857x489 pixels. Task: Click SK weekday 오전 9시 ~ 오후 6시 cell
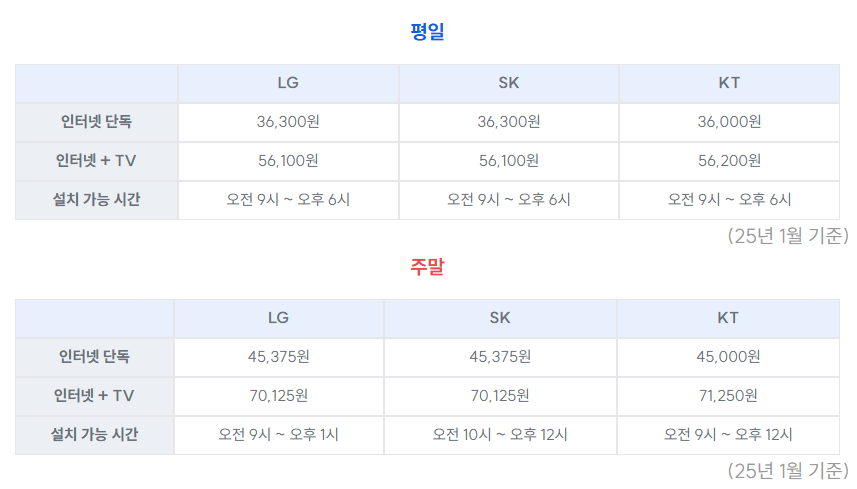click(x=508, y=199)
